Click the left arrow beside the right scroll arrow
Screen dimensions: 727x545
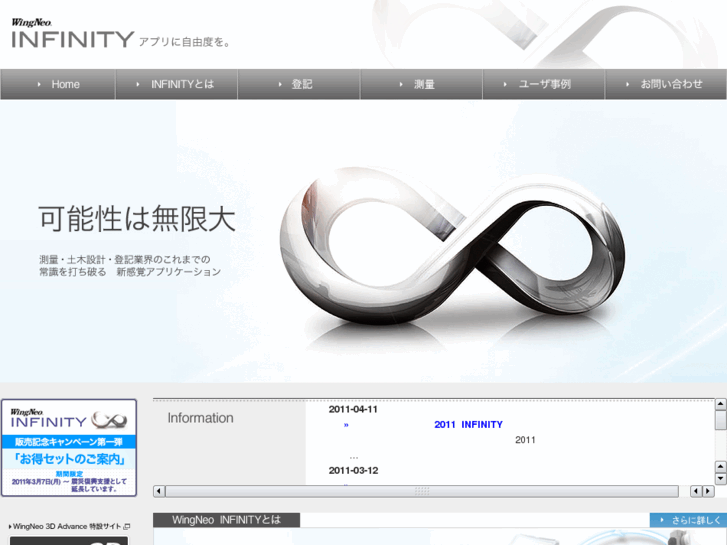pyautogui.click(x=696, y=491)
